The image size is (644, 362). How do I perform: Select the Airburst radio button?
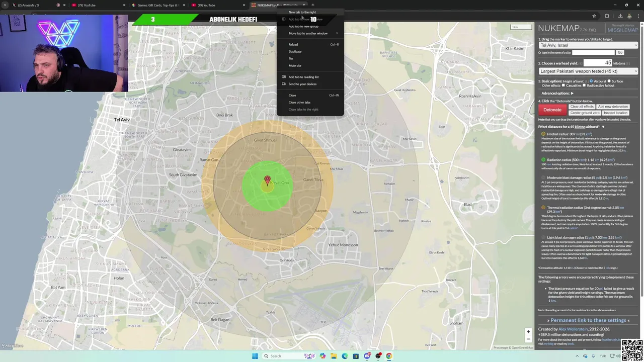(591, 81)
